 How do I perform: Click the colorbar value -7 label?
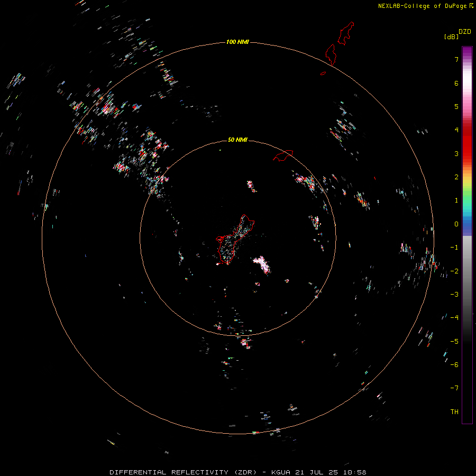[454, 388]
